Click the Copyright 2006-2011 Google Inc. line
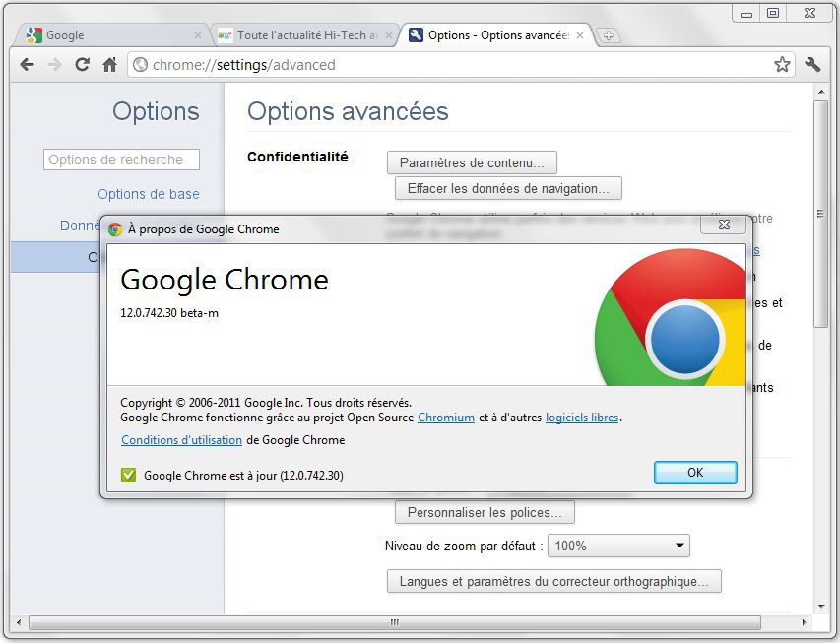840x643 pixels. [266, 403]
